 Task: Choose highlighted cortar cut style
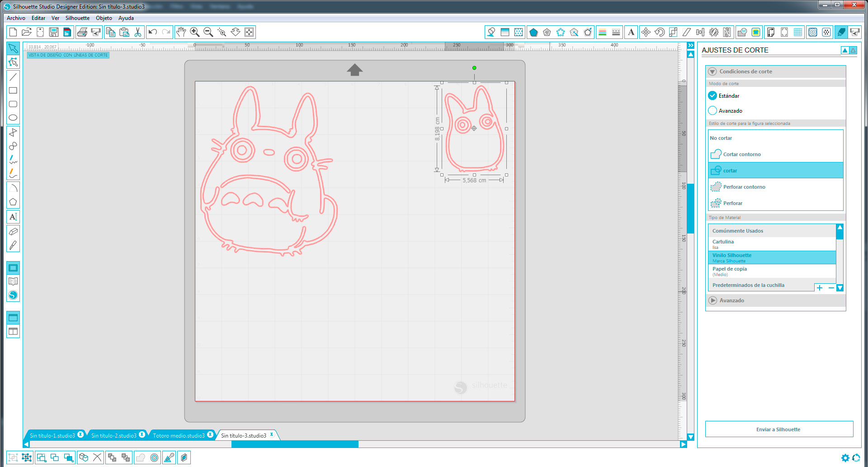tap(775, 171)
